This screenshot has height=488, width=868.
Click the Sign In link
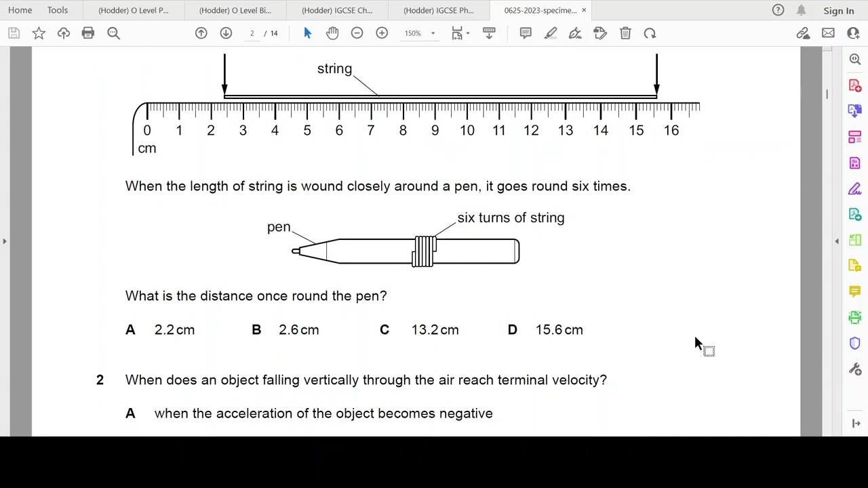pyautogui.click(x=839, y=11)
